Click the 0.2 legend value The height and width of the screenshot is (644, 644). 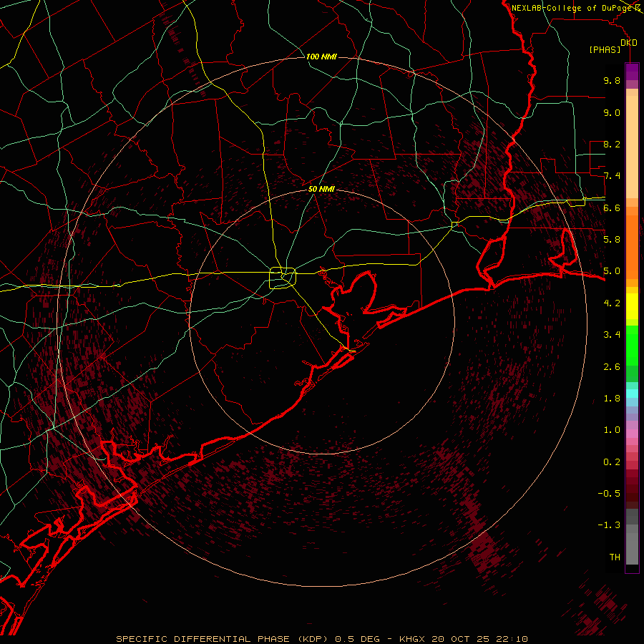[x=612, y=462]
